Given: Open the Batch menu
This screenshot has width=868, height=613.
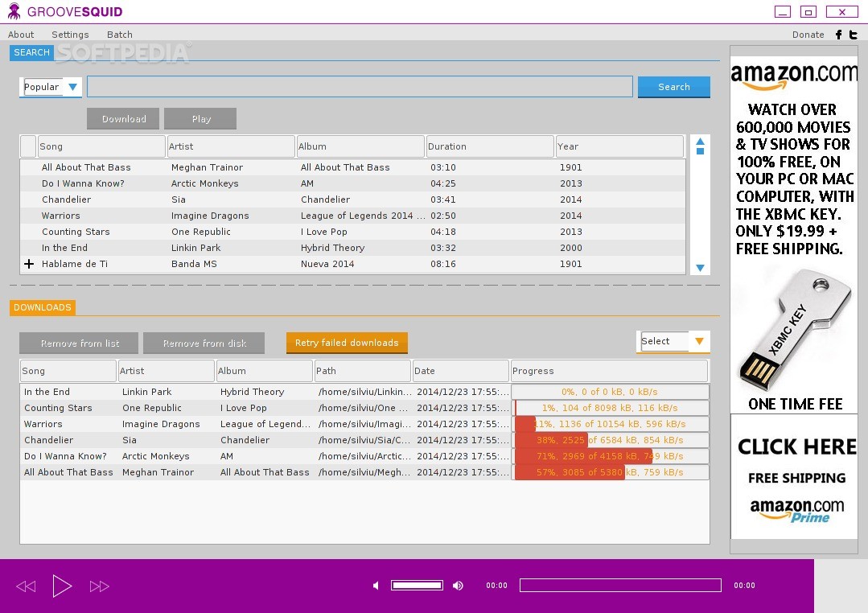Looking at the screenshot, I should 120,35.
